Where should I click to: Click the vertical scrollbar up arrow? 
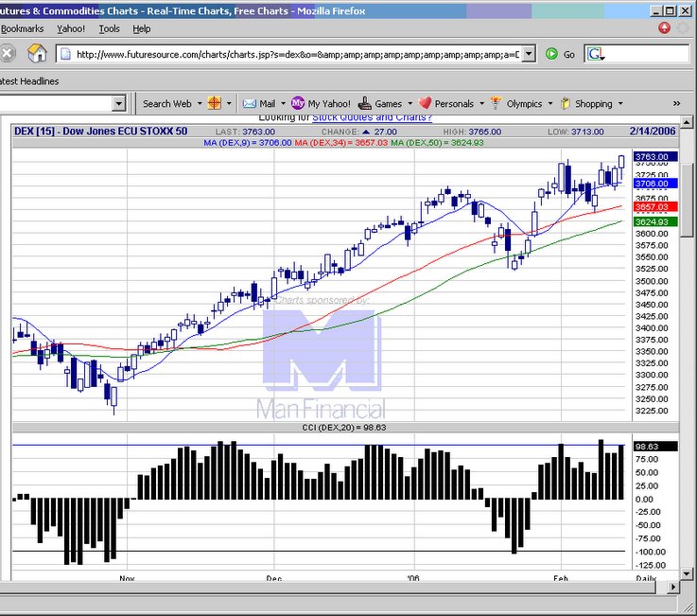point(687,122)
